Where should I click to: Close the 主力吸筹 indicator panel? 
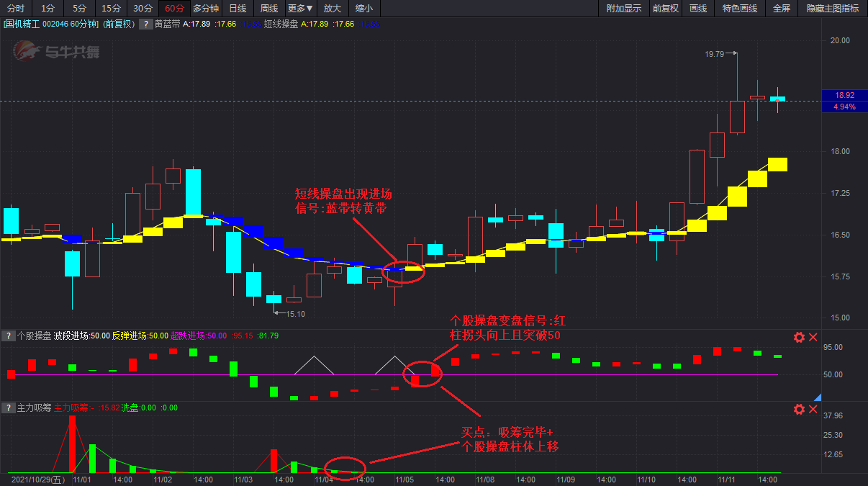(813, 409)
